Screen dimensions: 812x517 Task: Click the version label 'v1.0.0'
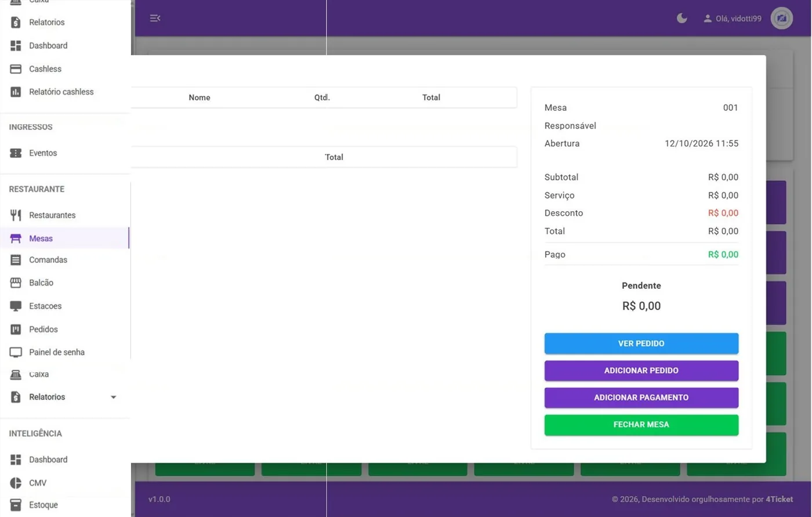[159, 499]
